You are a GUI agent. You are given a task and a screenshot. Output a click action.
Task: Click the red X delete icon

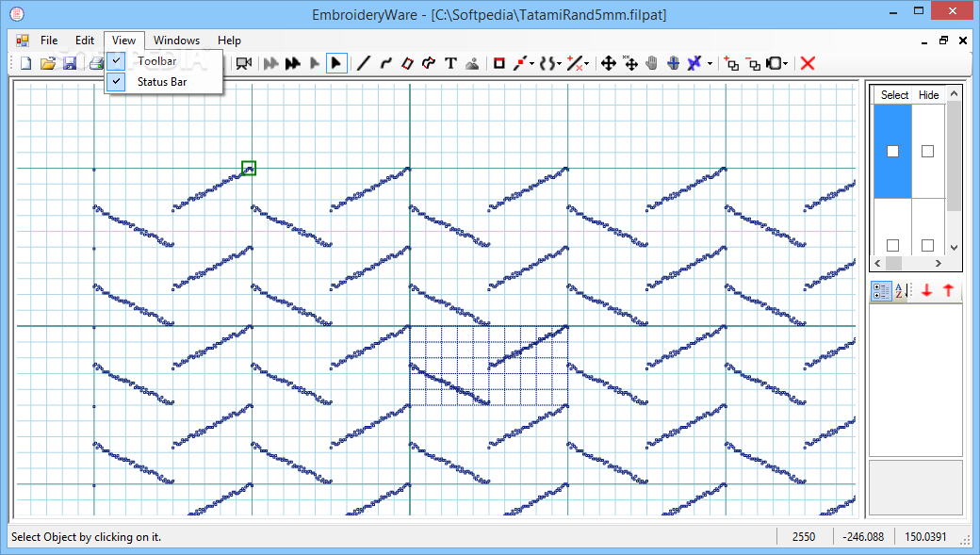coord(808,63)
